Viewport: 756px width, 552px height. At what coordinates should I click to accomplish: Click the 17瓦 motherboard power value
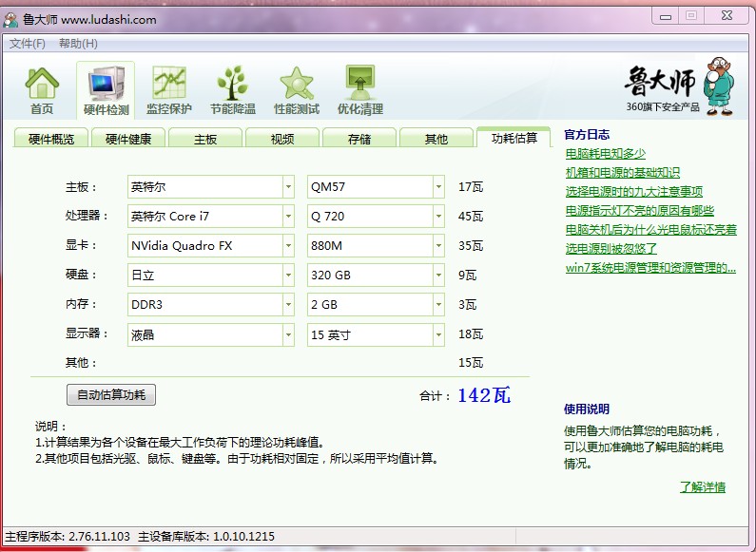pyautogui.click(x=471, y=187)
